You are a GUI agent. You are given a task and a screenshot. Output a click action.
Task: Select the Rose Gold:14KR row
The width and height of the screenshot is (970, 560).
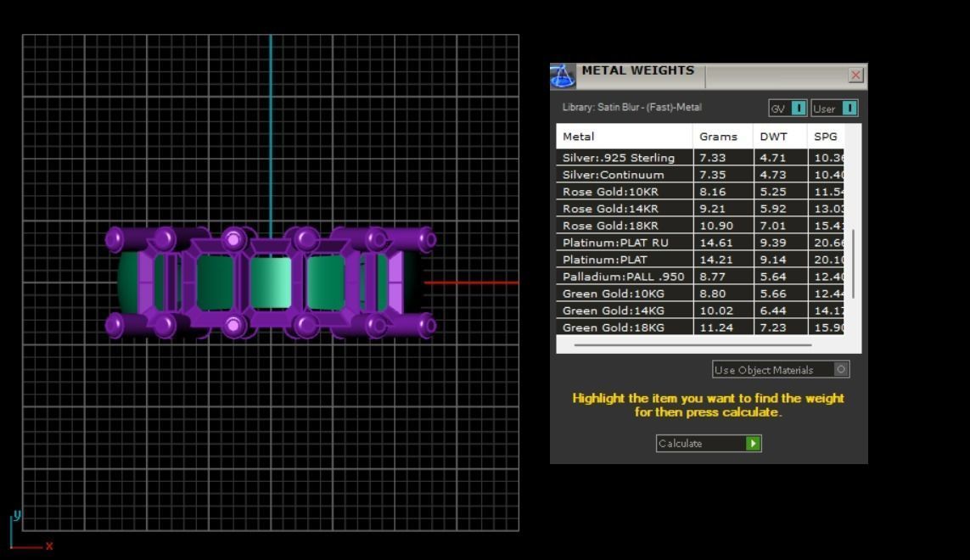click(x=699, y=209)
